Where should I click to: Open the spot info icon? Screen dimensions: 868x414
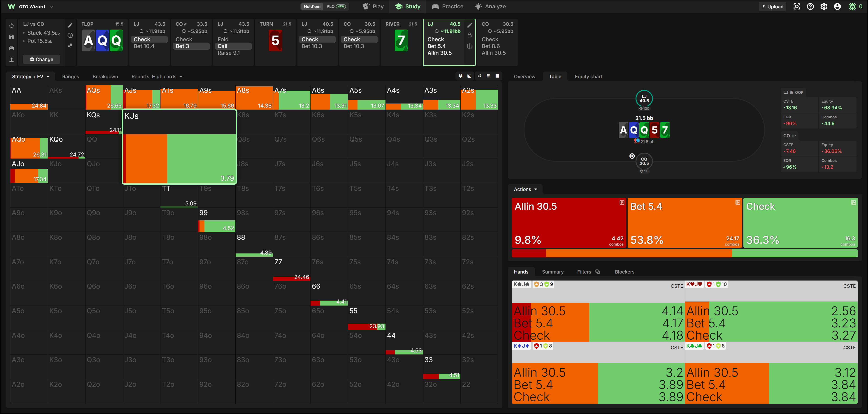pyautogui.click(x=70, y=35)
